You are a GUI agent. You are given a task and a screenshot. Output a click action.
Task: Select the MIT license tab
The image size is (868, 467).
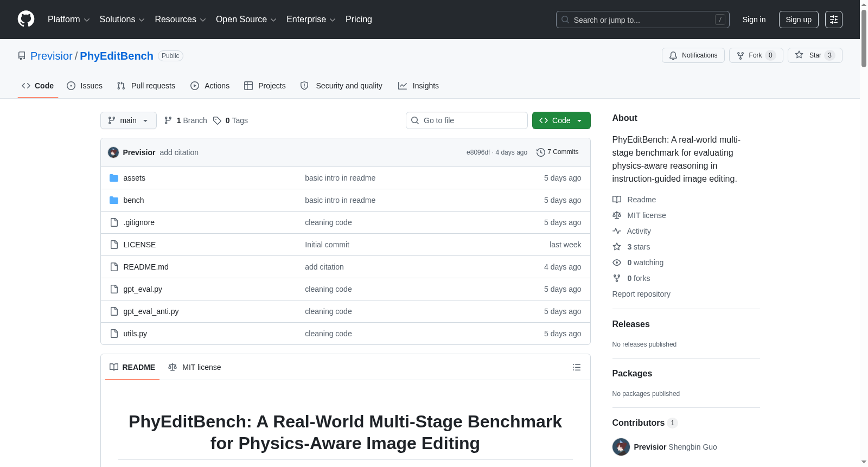[195, 367]
